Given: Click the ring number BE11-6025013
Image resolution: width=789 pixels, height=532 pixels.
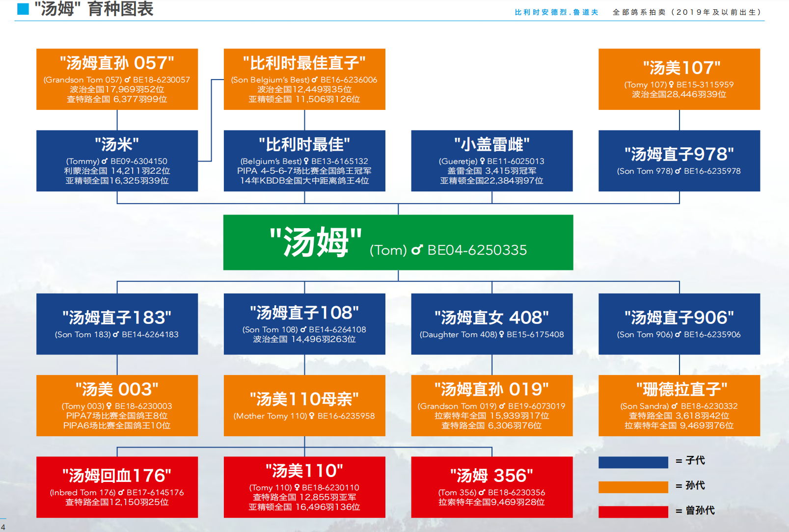Looking at the screenshot, I should point(516,161).
